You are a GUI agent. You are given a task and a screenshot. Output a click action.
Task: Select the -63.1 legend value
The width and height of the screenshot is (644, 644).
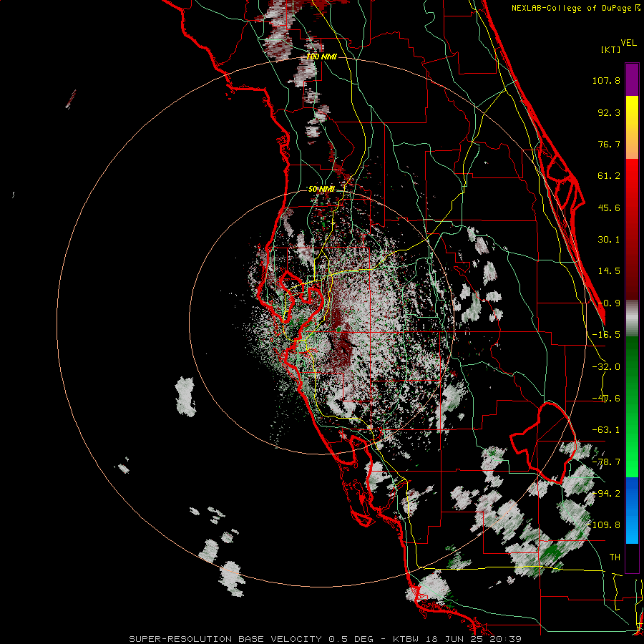606,430
